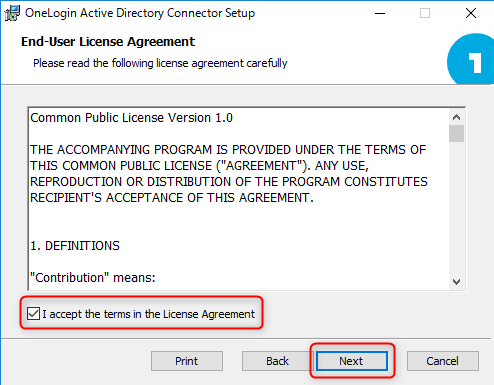
Task: Click the 'I accept the terms' label text
Action: point(148,314)
